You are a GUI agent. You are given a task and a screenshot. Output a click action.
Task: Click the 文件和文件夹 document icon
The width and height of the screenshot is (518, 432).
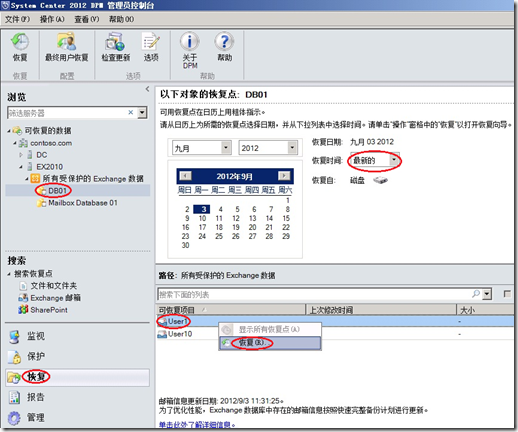point(23,286)
